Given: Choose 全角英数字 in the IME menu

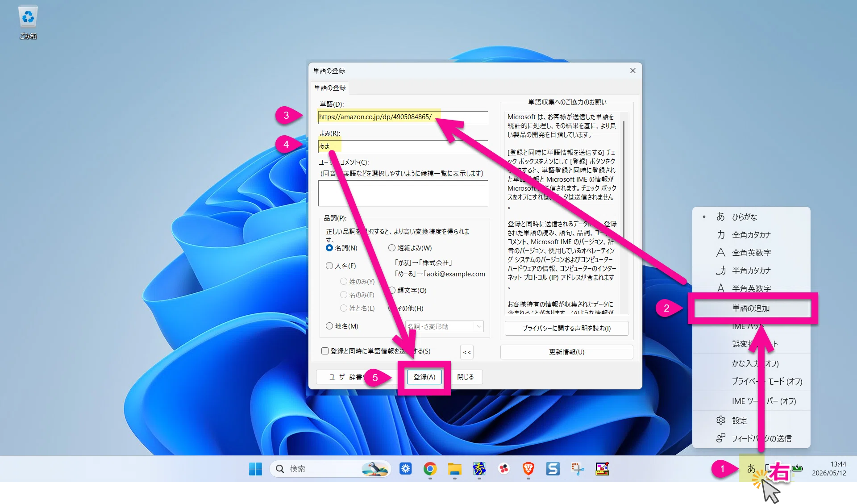Looking at the screenshot, I should [751, 253].
